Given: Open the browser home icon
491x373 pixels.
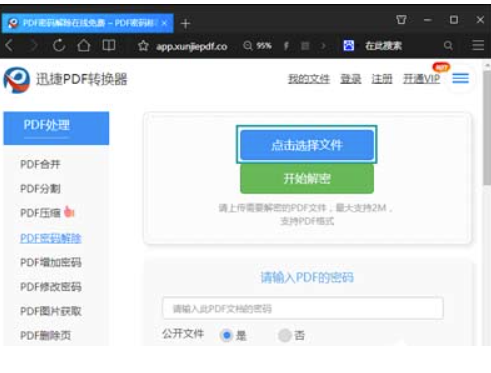Looking at the screenshot, I should coord(84,45).
